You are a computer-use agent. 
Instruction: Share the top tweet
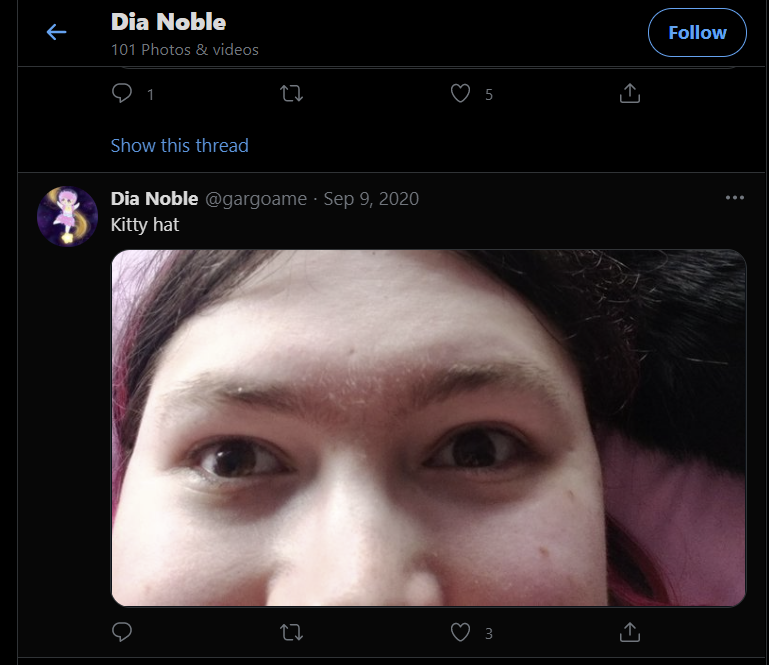point(630,93)
